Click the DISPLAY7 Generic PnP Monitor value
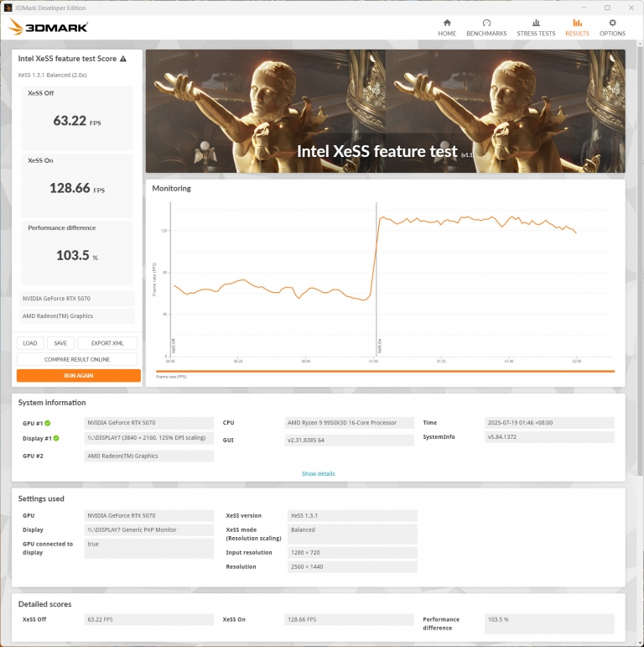Viewport: 644px width, 647px height. [x=148, y=530]
